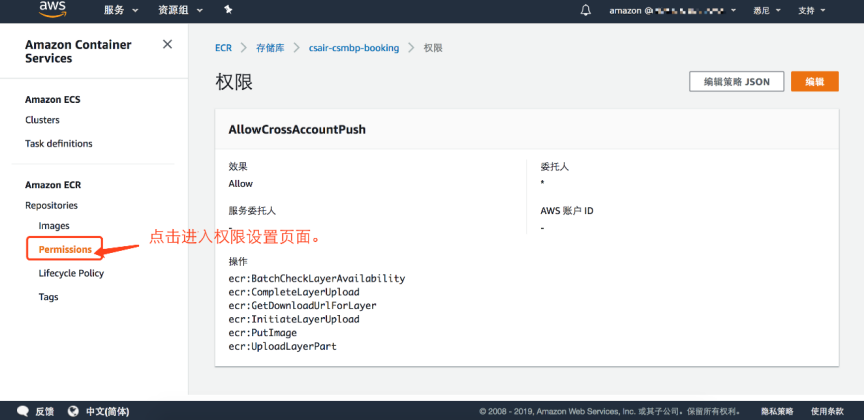
Task: Open the amazon account dropdown
Action: tap(673, 10)
